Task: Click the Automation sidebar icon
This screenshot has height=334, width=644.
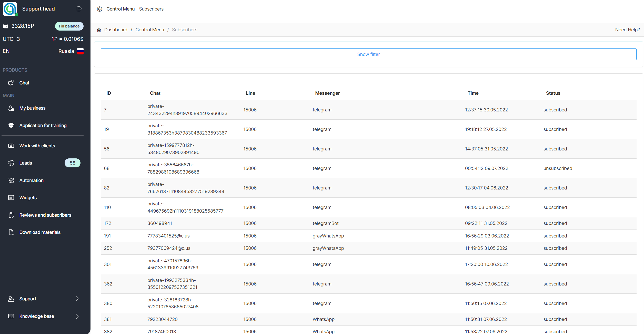Action: click(x=11, y=180)
